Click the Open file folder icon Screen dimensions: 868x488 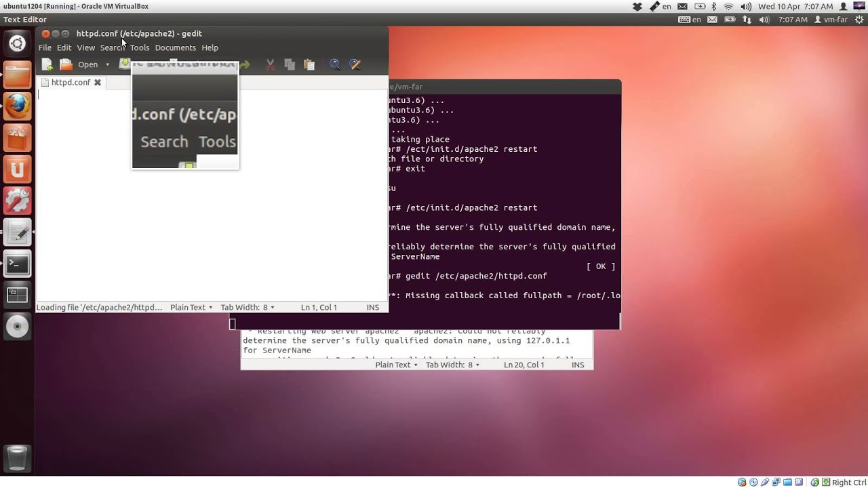[66, 64]
